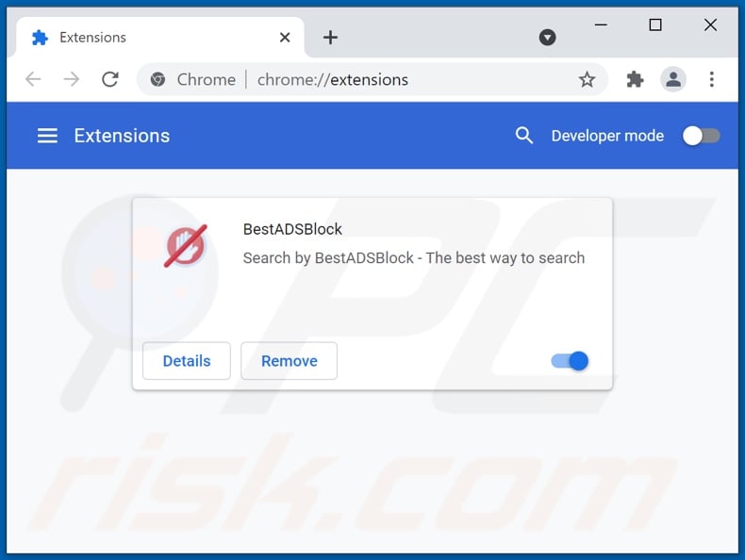The width and height of the screenshot is (745, 560).
Task: Click the BestADSBlock extension icon
Action: pos(186,246)
